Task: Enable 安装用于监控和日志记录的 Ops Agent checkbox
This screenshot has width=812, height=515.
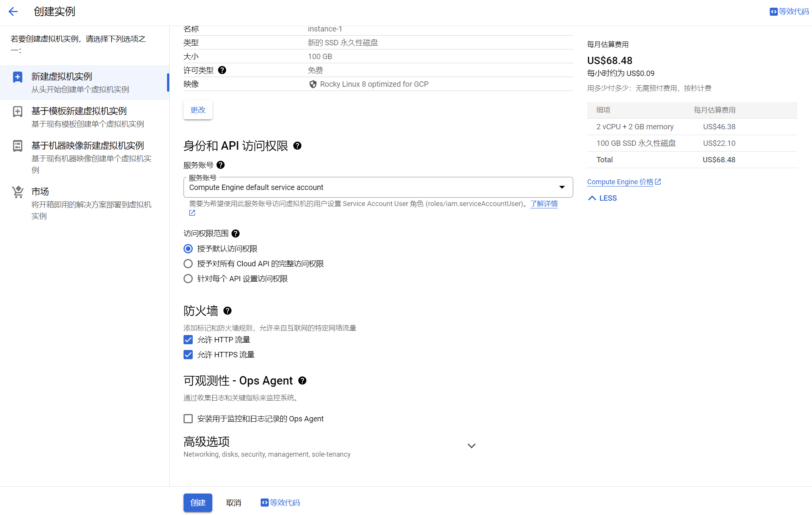Action: pyautogui.click(x=188, y=419)
